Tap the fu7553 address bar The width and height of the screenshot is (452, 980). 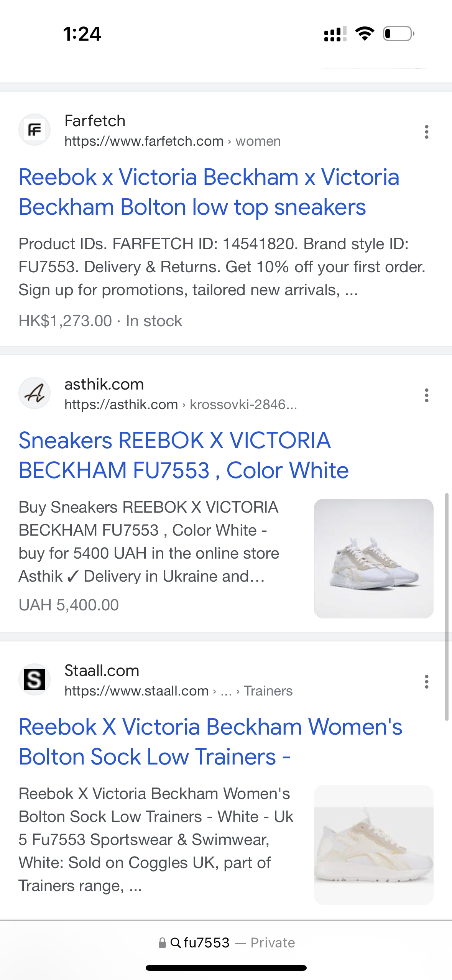226,942
